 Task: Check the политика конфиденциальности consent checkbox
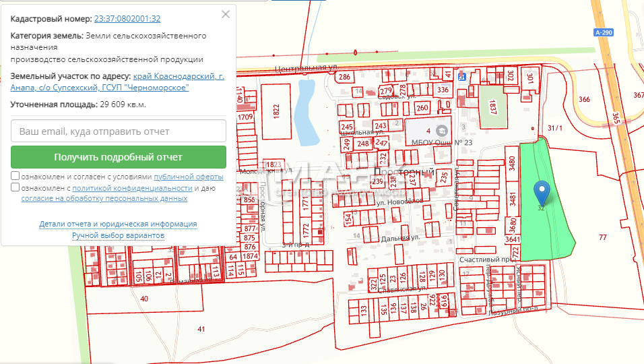(x=15, y=188)
